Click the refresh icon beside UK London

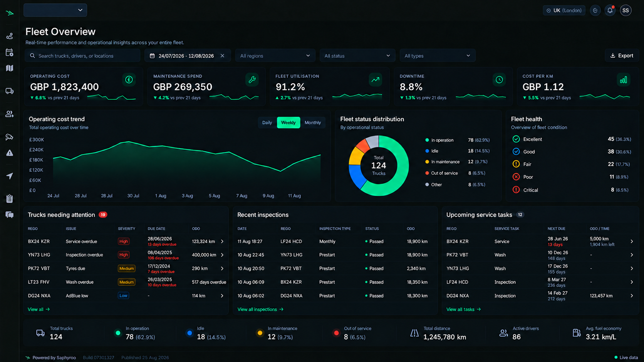click(595, 10)
